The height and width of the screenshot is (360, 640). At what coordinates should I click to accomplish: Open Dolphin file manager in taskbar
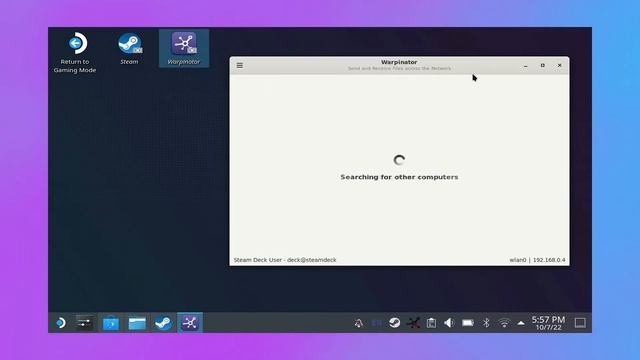[x=137, y=323]
